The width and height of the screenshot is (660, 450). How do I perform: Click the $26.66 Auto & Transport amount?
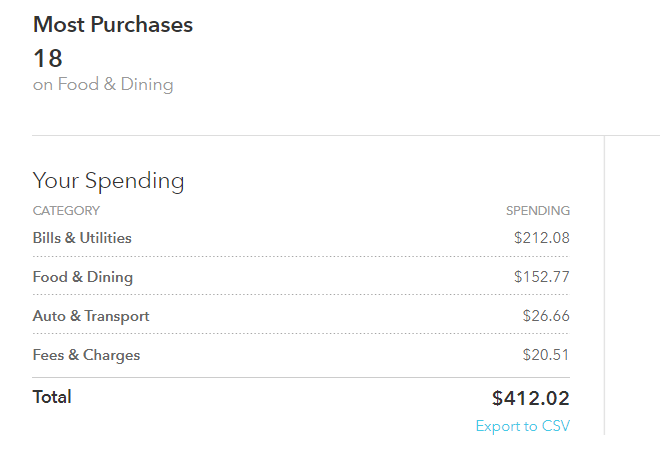click(545, 316)
